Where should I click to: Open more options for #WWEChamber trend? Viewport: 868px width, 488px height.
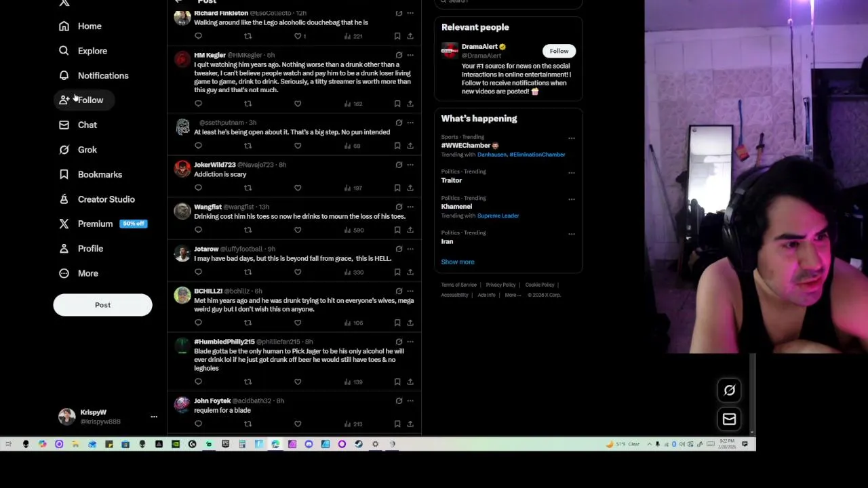point(572,138)
